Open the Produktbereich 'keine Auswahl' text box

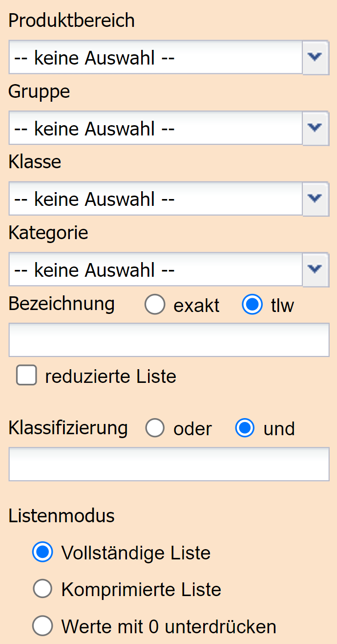tap(155, 57)
